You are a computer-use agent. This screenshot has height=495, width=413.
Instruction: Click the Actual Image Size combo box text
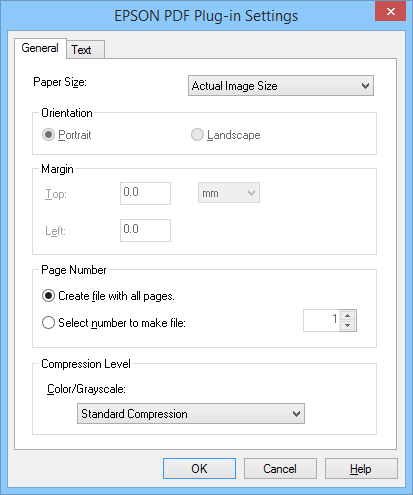pyautogui.click(x=234, y=86)
